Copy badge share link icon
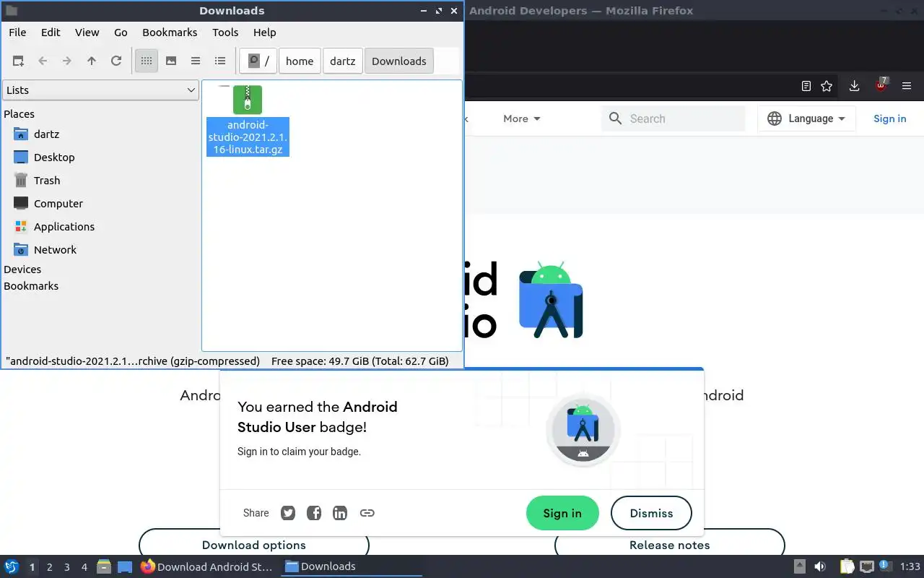 point(367,513)
